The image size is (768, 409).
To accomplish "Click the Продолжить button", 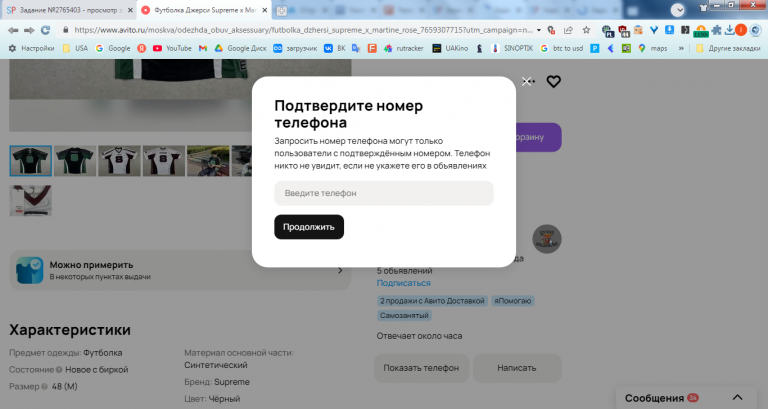I will pos(309,227).
